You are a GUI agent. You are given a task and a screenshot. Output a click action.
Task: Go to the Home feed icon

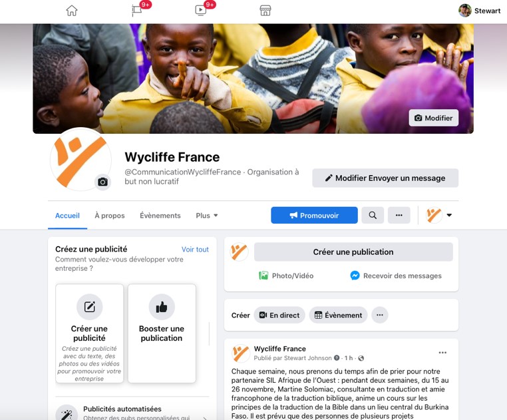(71, 11)
